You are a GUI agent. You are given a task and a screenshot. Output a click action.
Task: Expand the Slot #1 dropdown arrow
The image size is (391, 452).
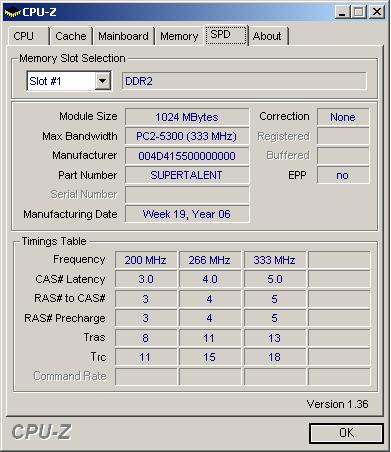tap(103, 81)
